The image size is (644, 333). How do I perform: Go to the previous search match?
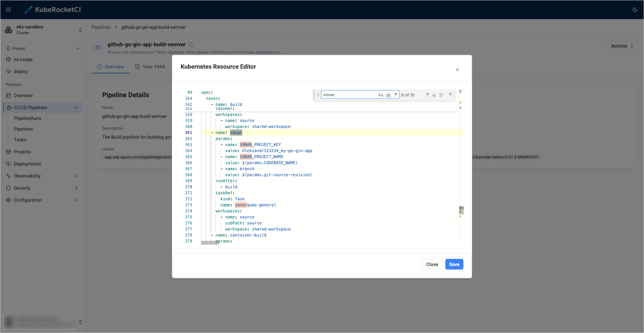point(427,94)
